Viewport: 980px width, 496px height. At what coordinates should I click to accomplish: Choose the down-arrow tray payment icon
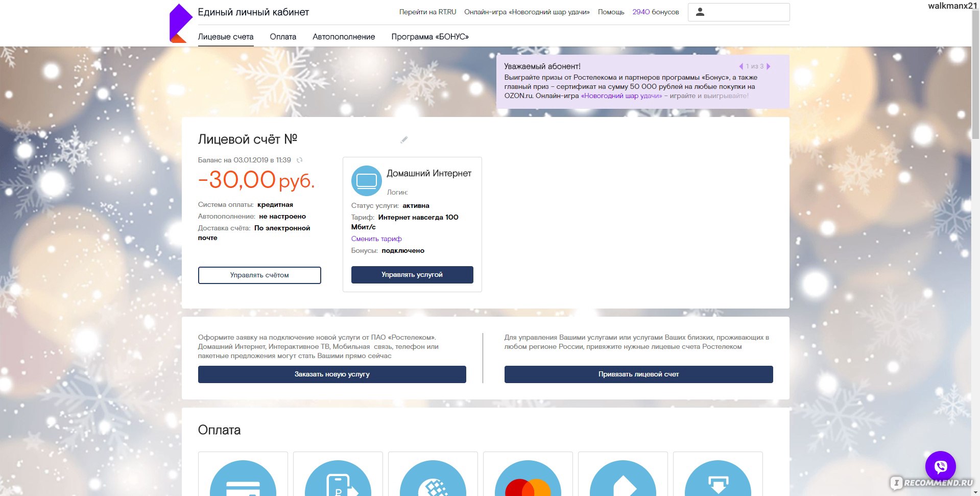[718, 478]
